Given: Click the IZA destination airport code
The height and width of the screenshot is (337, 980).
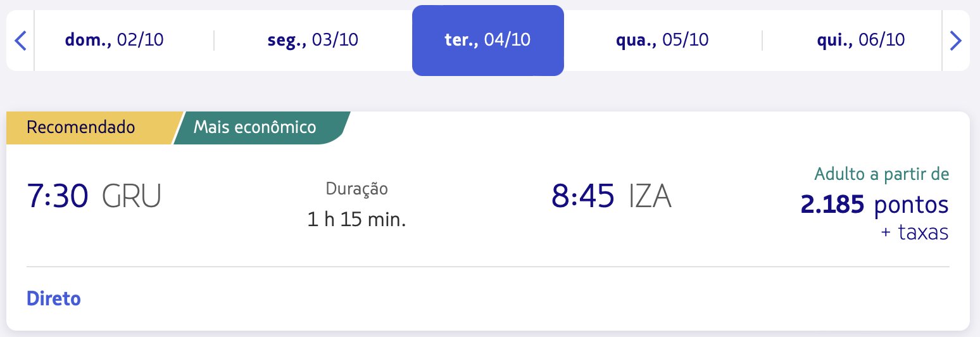Looking at the screenshot, I should [x=650, y=196].
